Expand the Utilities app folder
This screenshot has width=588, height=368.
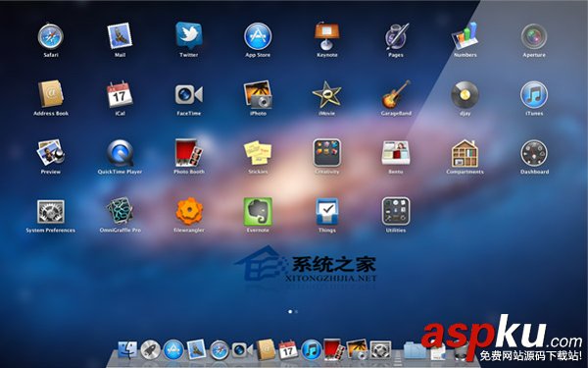point(396,211)
